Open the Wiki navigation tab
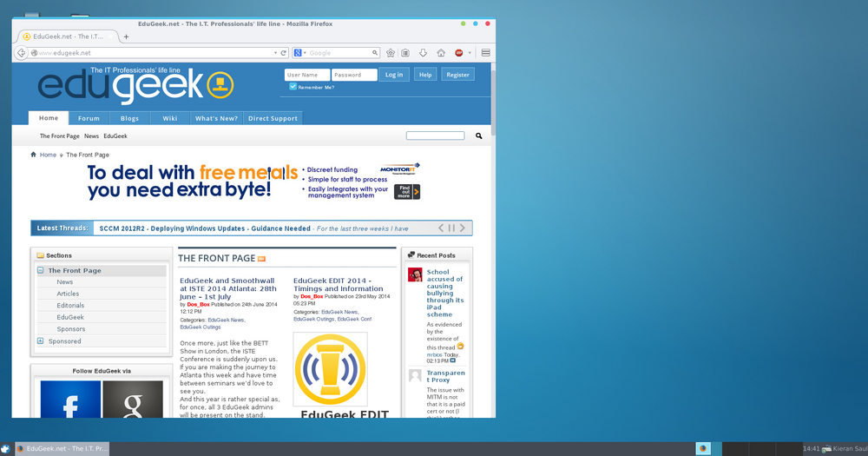Screen dimensions: 868x456 [170, 118]
